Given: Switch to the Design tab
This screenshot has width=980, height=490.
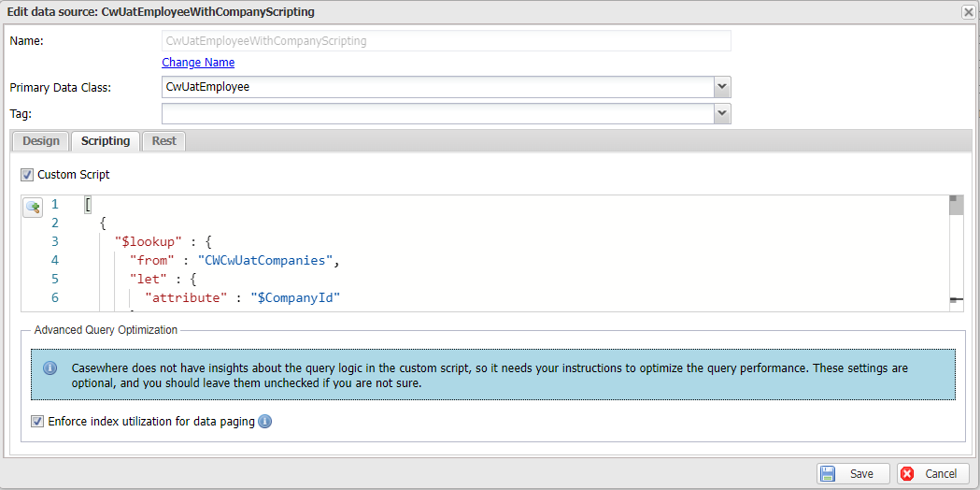Looking at the screenshot, I should pos(40,141).
